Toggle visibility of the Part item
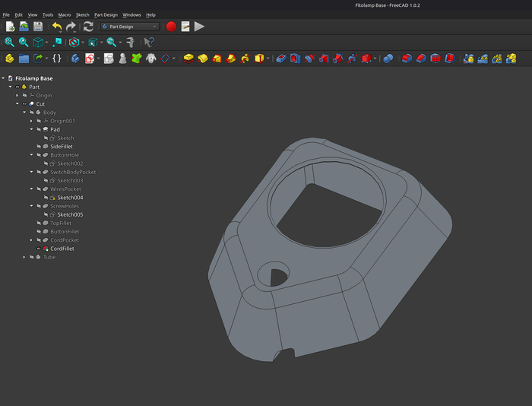The height and width of the screenshot is (406, 532). tap(17, 87)
